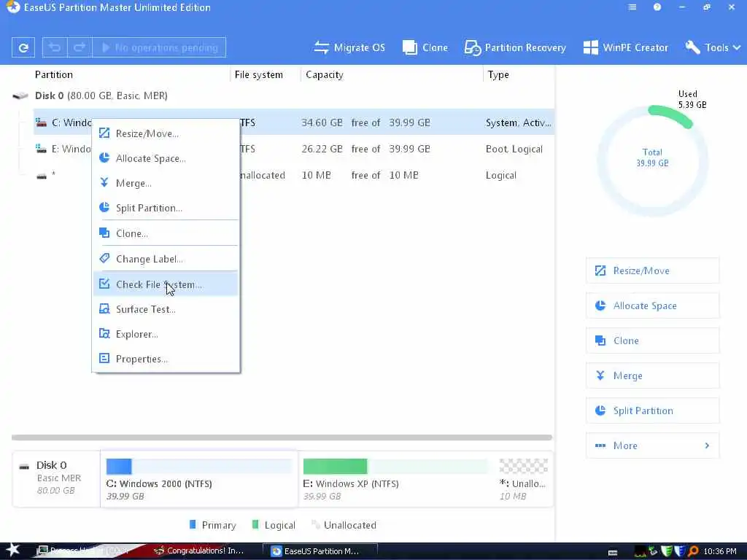Click the Clone icon in right panel

[x=600, y=341]
